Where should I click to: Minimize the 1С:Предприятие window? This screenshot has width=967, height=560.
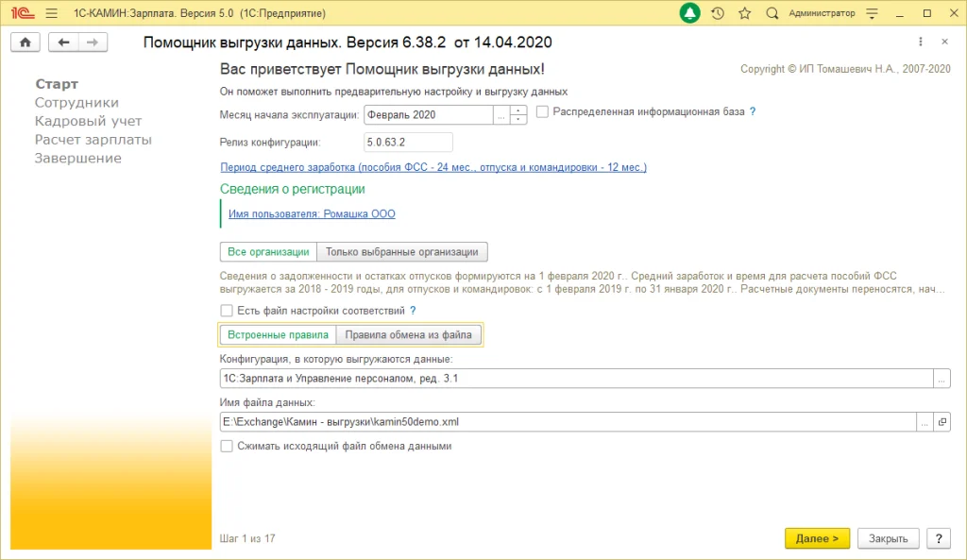900,13
